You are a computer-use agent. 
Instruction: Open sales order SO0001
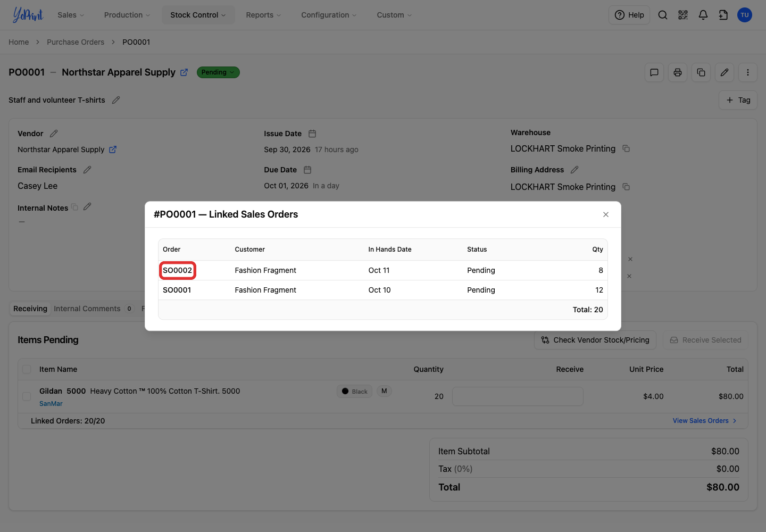pos(177,290)
